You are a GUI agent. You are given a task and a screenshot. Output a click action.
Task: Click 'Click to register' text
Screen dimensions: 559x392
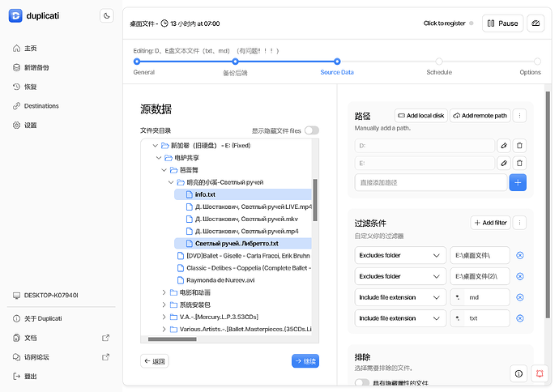[x=444, y=23]
